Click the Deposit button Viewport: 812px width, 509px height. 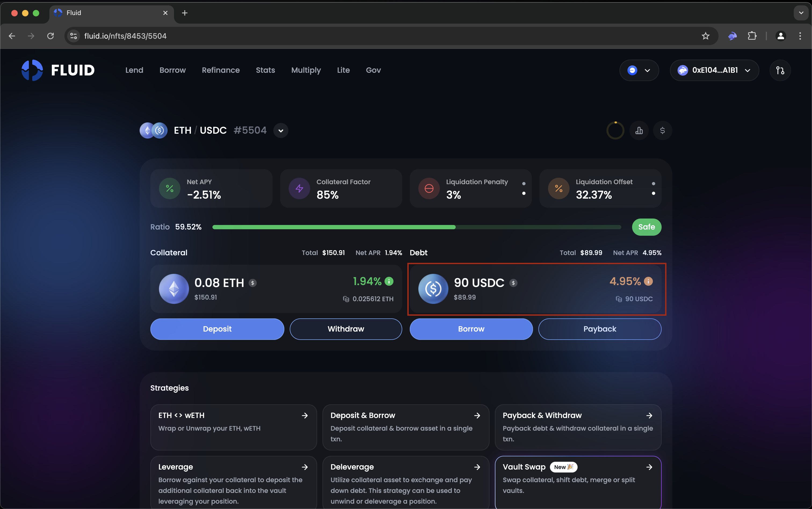217,329
